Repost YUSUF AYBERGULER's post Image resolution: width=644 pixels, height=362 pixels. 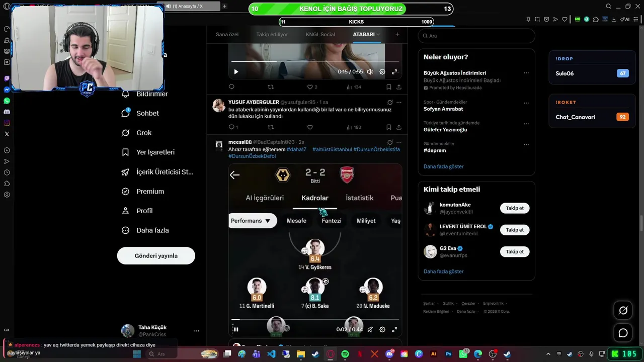pyautogui.click(x=271, y=127)
